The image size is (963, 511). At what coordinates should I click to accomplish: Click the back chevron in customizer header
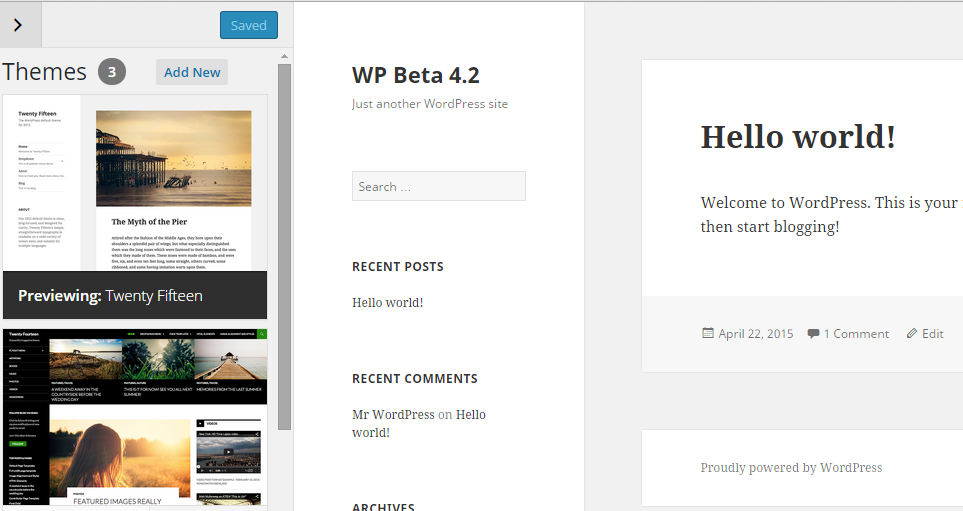(18, 25)
